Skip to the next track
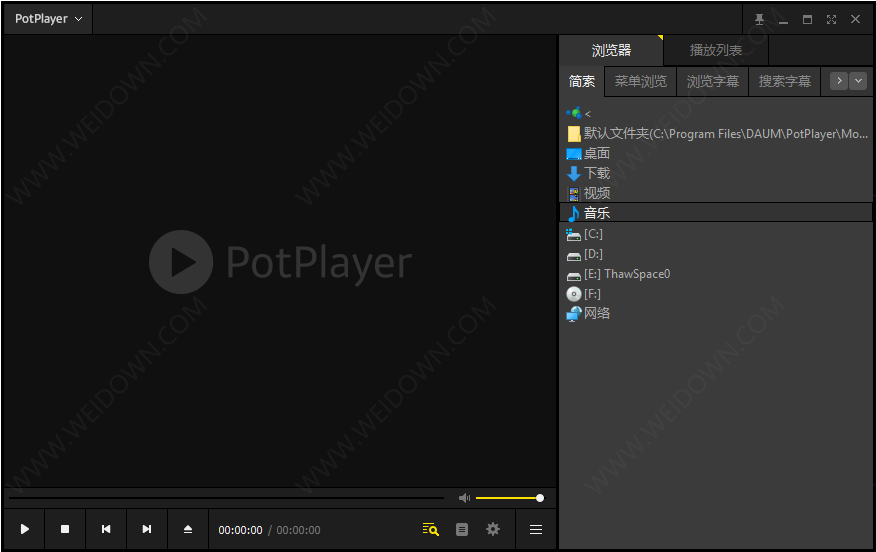Viewport: 876px width, 552px height. [147, 529]
